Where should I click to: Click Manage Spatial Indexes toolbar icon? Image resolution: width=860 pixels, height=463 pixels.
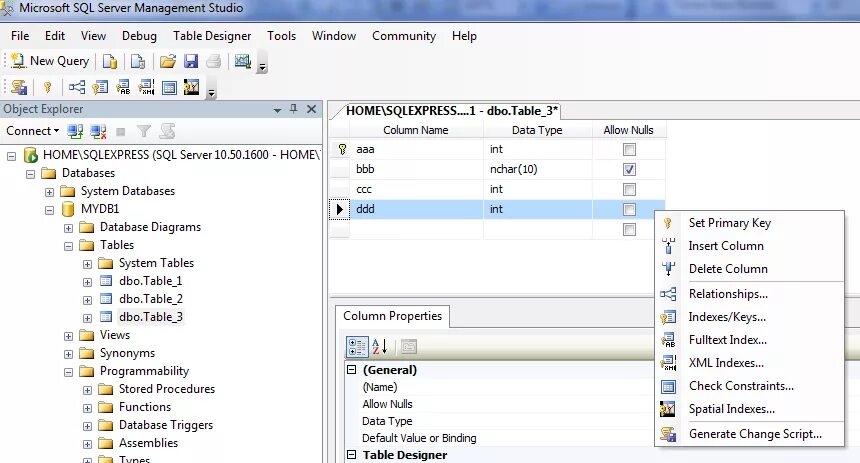point(191,87)
